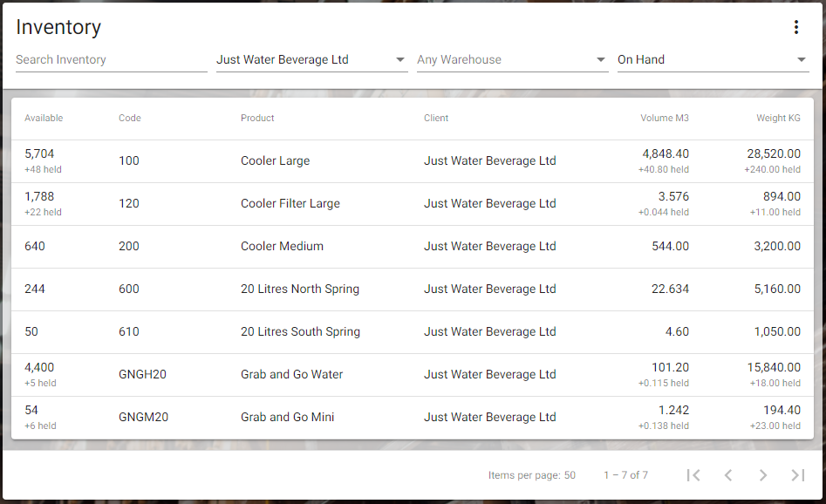Go to the previous page
Screen dimensions: 826x504
pyautogui.click(x=728, y=475)
